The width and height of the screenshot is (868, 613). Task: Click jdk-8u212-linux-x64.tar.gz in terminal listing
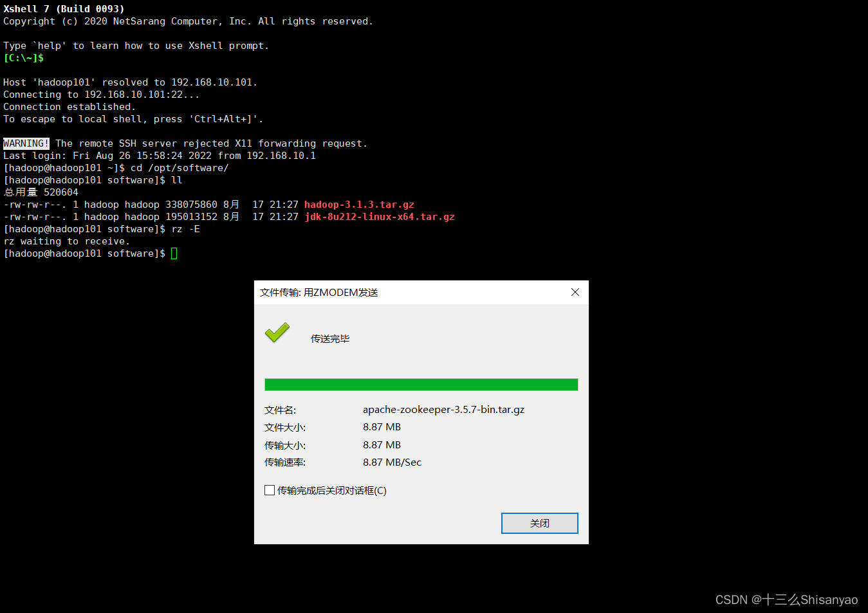pos(380,217)
